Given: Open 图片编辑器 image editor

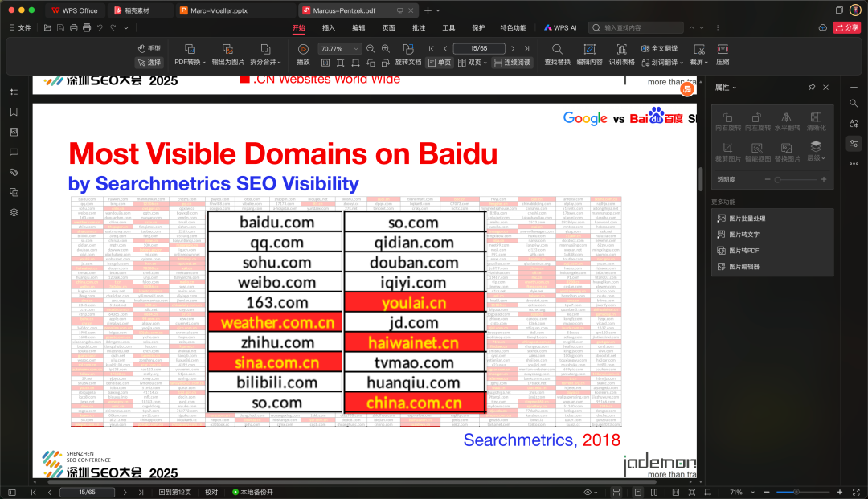Looking at the screenshot, I should (x=739, y=267).
